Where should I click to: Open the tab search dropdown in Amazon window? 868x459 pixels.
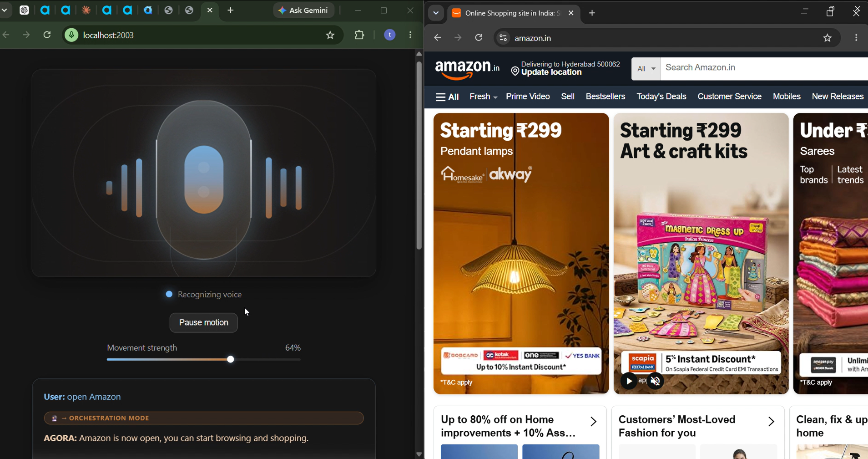[x=436, y=13]
